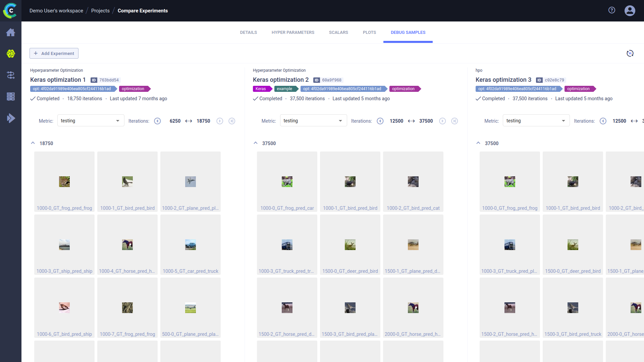Collapse the 37500 section under Keras optimization 2
The image size is (644, 362).
point(256,143)
